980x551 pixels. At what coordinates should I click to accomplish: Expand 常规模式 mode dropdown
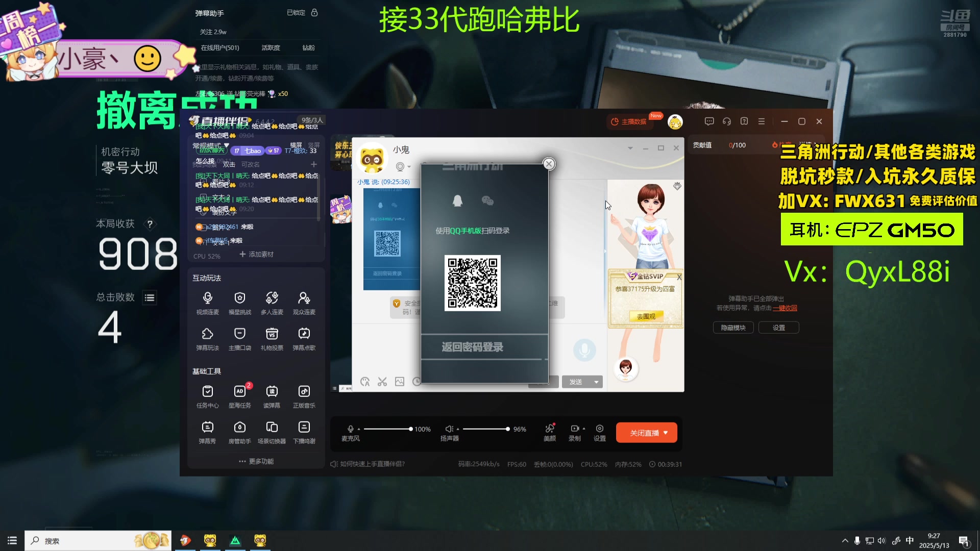[x=210, y=145]
